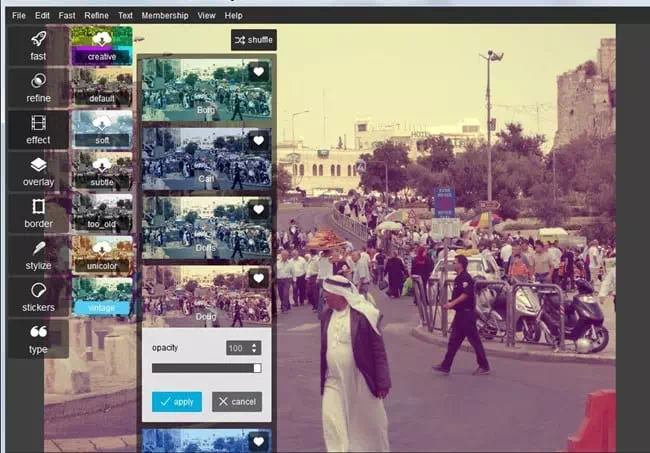The width and height of the screenshot is (650, 453).
Task: Choose the Doris effect thumbnail
Action: tap(206, 228)
